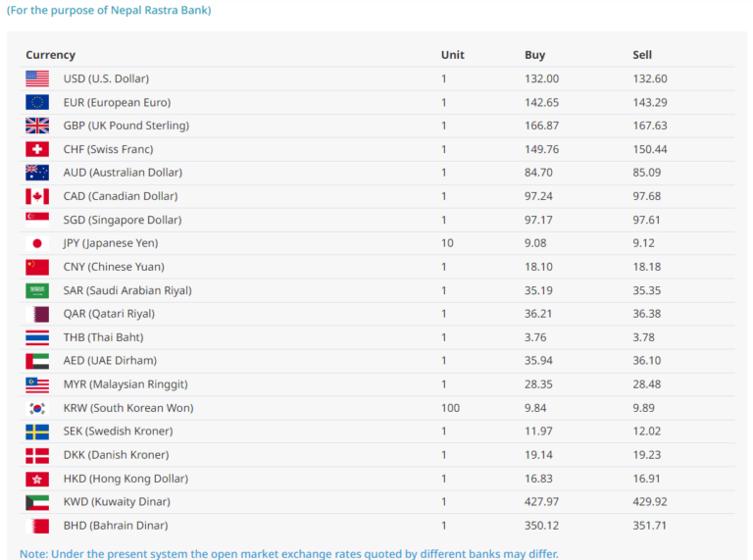Click the Currency column header
Image resolution: width=753 pixels, height=560 pixels.
click(50, 55)
